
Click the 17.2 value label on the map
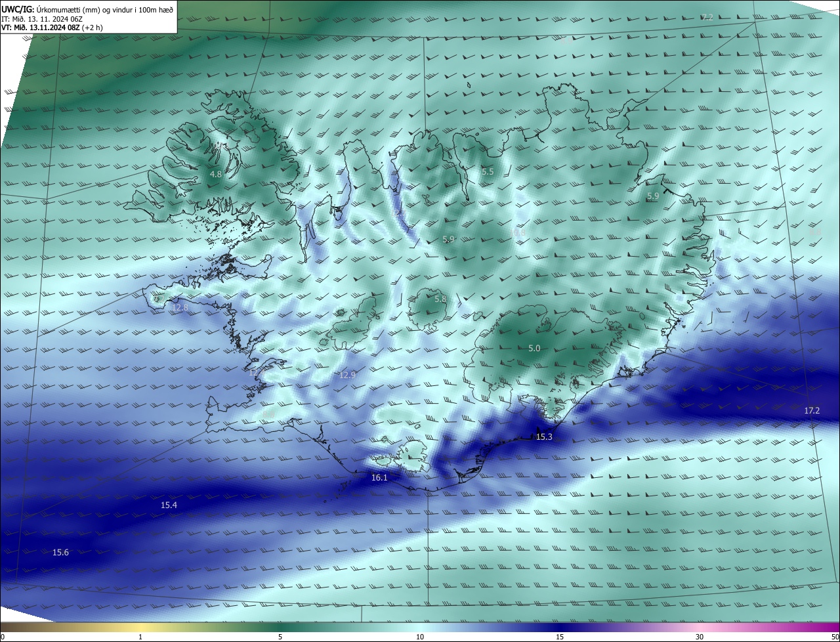pos(812,411)
